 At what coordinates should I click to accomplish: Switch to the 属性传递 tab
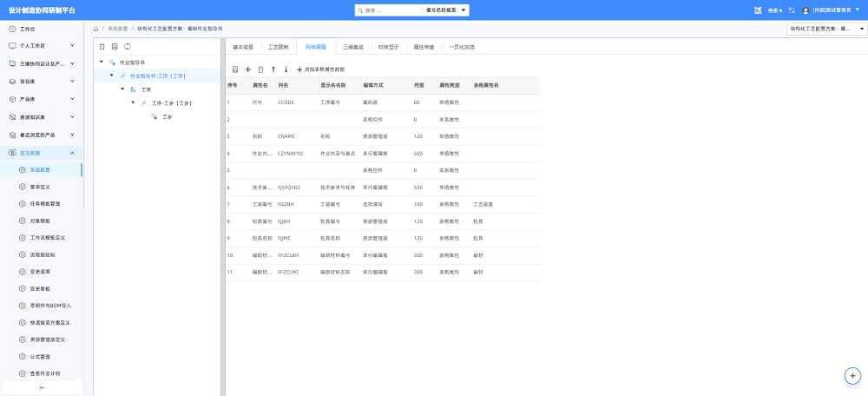424,47
